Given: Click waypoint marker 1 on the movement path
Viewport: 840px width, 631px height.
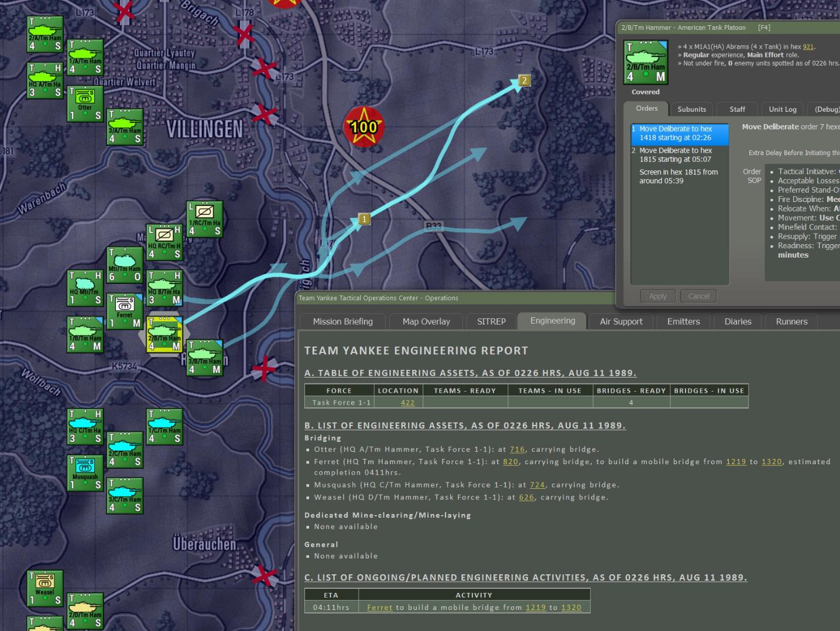Looking at the screenshot, I should click(x=364, y=219).
